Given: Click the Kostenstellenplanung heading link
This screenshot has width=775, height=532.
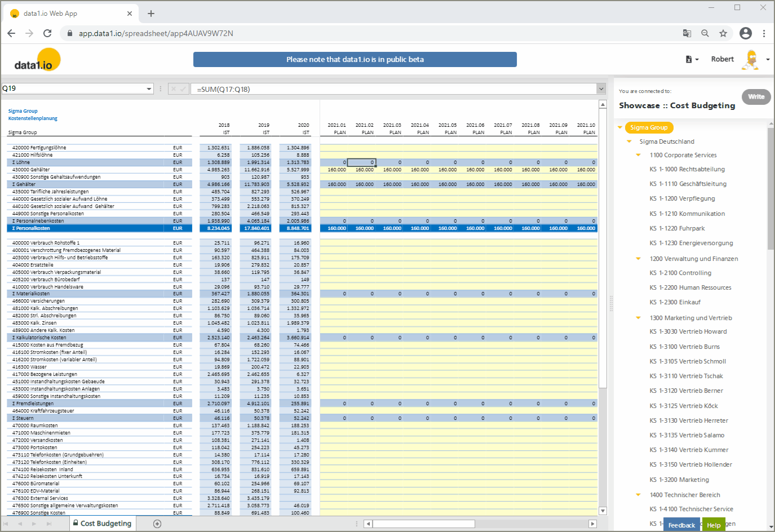Looking at the screenshot, I should click(33, 118).
